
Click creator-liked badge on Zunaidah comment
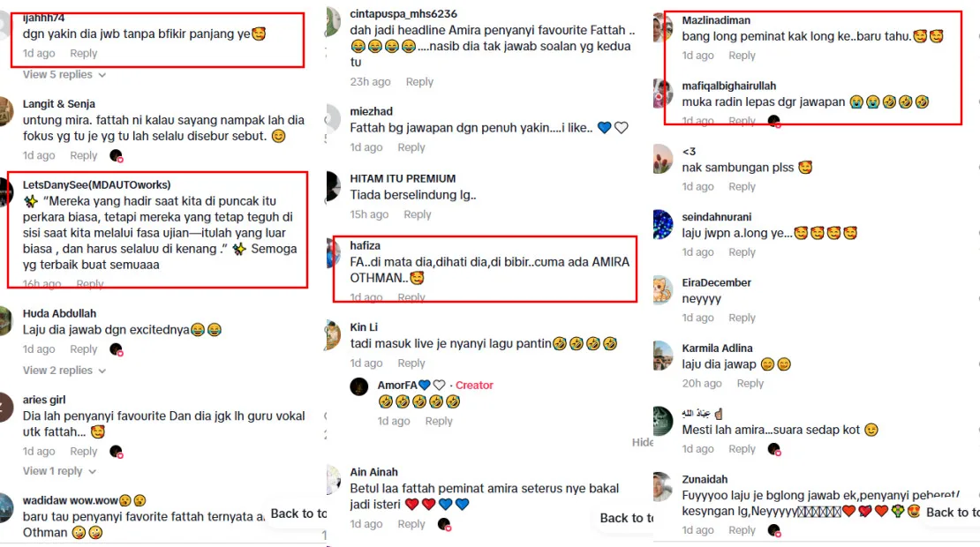click(773, 530)
